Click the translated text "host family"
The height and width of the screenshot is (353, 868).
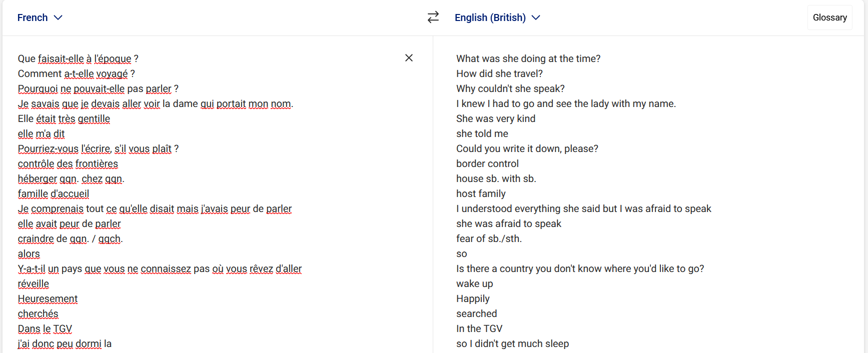click(481, 194)
